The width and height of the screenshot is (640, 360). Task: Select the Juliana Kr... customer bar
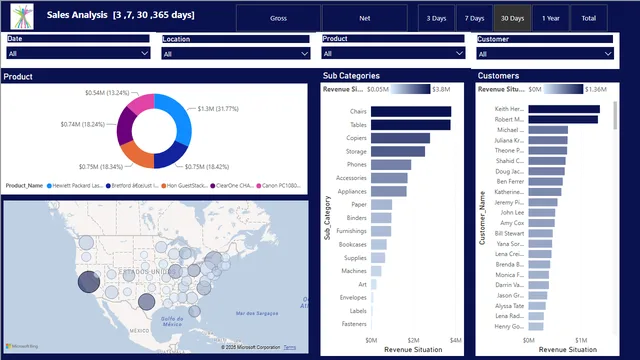pos(548,140)
